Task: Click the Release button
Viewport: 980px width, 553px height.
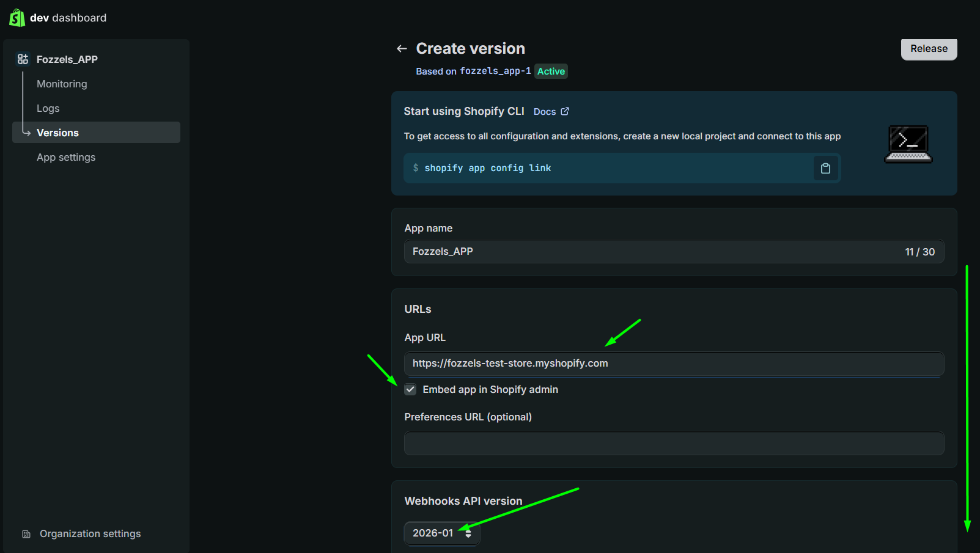Action: click(929, 49)
